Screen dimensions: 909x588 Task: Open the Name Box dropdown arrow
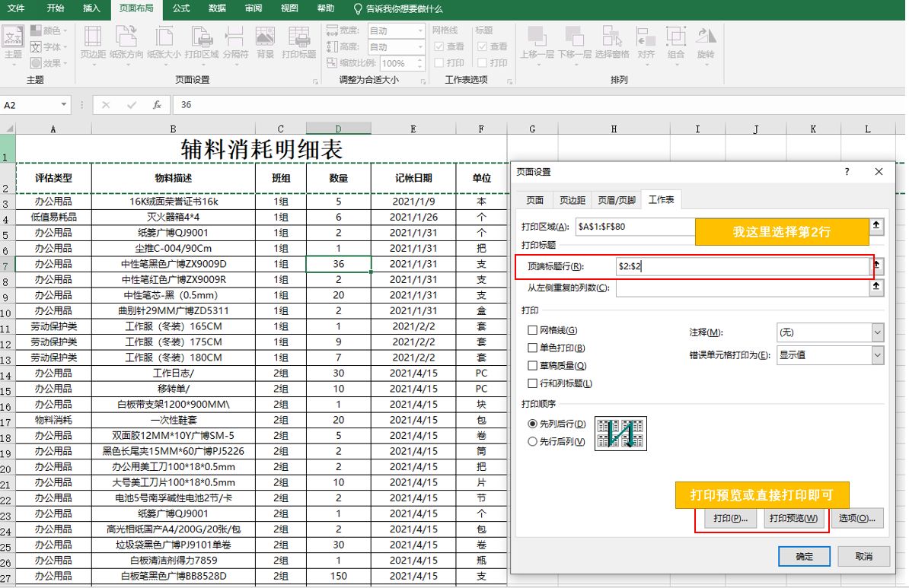click(x=64, y=105)
